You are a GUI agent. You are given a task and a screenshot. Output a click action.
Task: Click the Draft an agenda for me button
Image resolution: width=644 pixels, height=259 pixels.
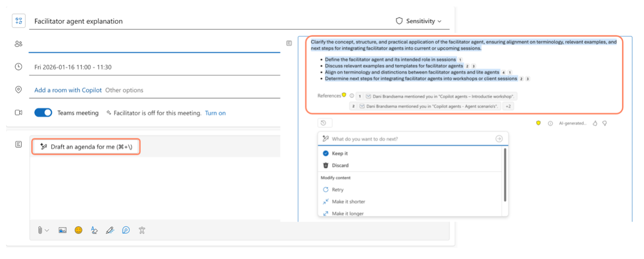[86, 146]
